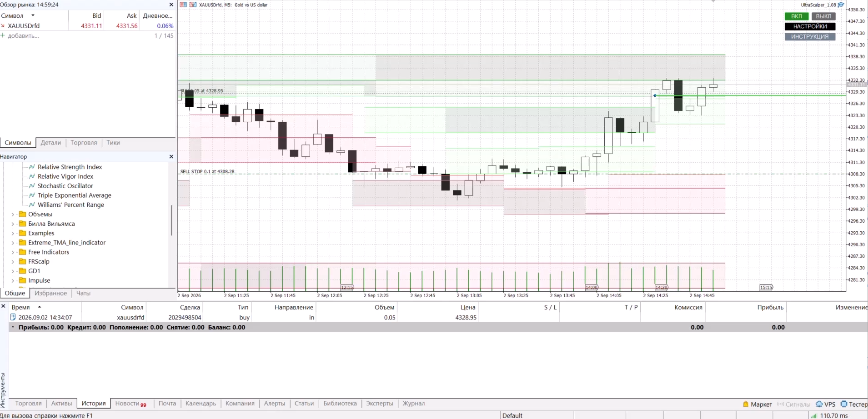Click the Сигналы broadcast icon
868x419 pixels.
780,404
